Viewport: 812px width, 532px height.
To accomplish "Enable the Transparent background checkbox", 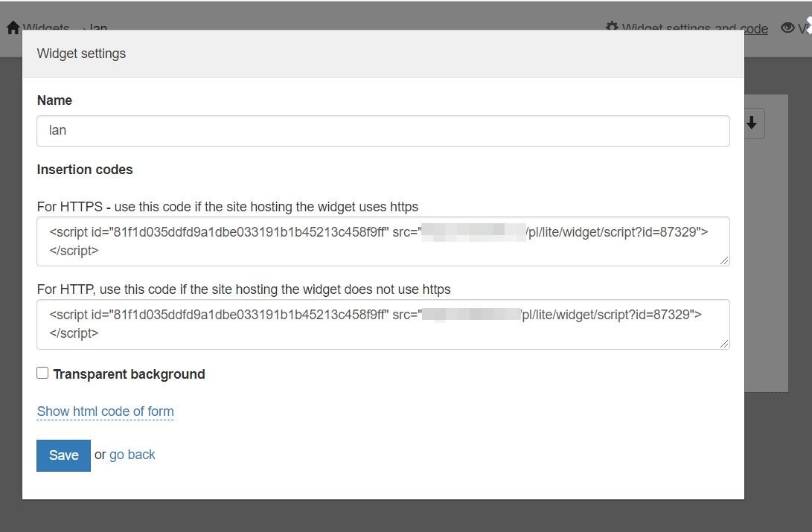I will point(42,373).
